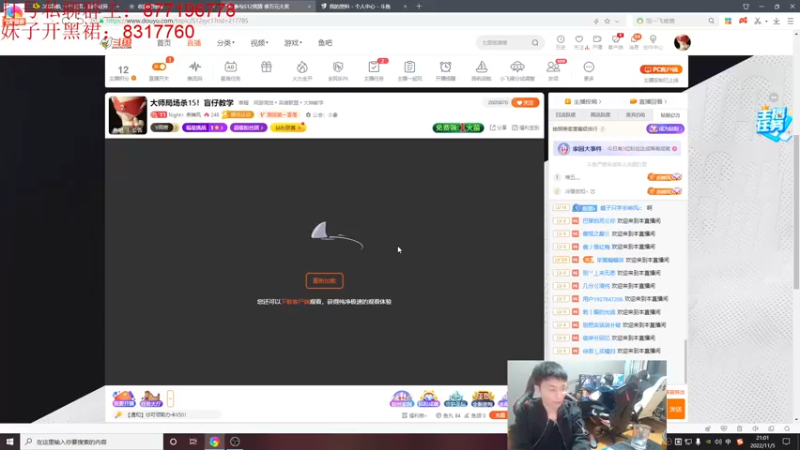Viewport: 800px width, 450px height.
Task: Open the gift box icon in toolbar
Action: pyautogui.click(x=266, y=67)
